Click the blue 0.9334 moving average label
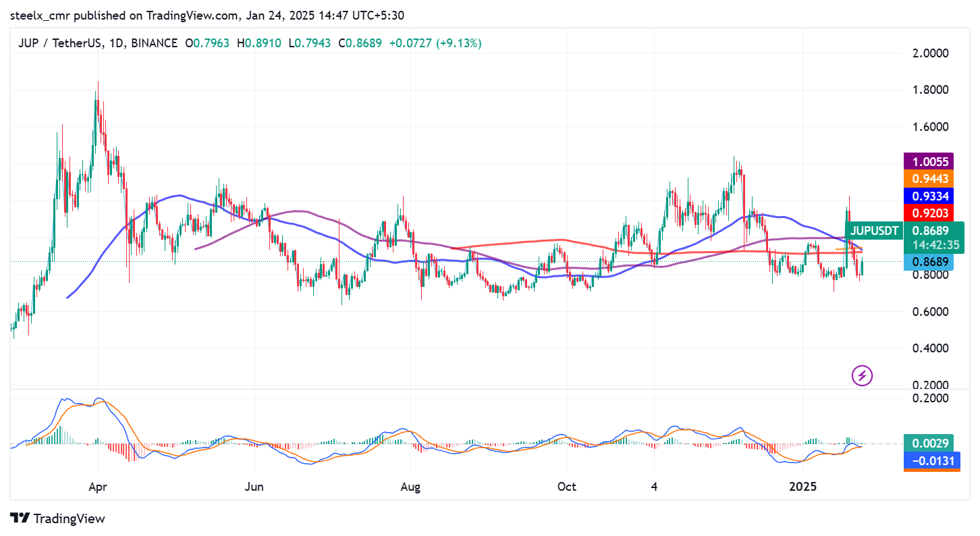The image size is (980, 536). click(x=930, y=196)
